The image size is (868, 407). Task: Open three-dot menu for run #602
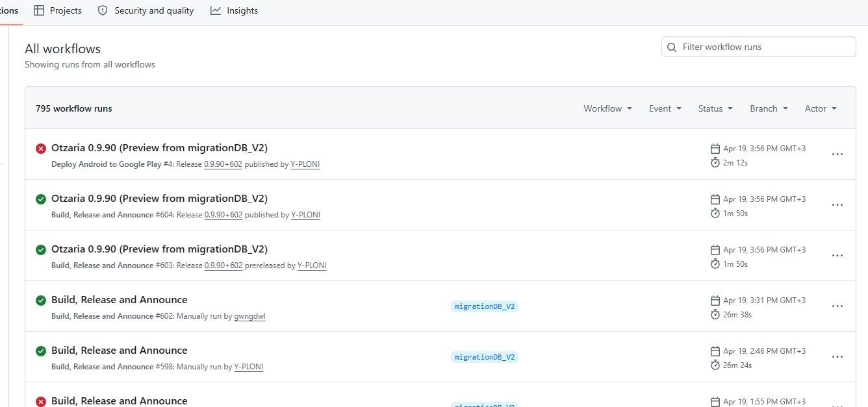click(837, 306)
